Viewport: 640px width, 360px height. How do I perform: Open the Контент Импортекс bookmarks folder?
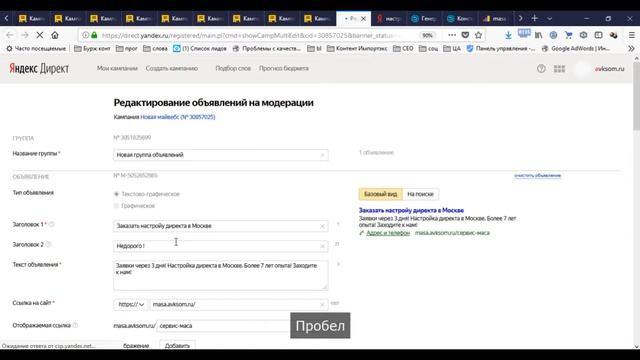tap(357, 49)
